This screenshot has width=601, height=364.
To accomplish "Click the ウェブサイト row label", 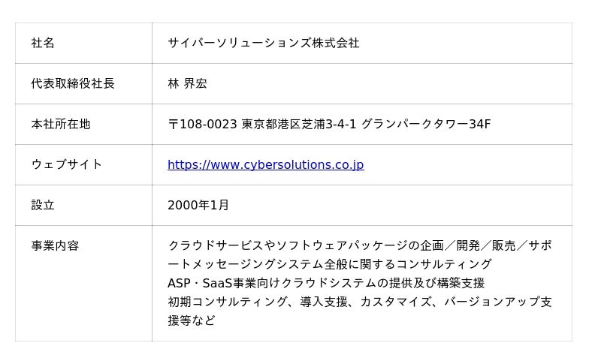I will click(x=67, y=165).
